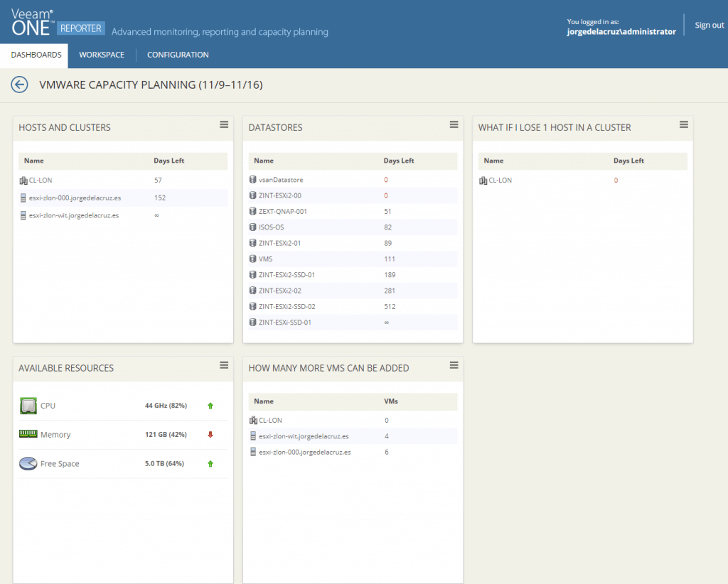Open the What If I Lose 1 Host widget menu
728x584 pixels.
[683, 125]
